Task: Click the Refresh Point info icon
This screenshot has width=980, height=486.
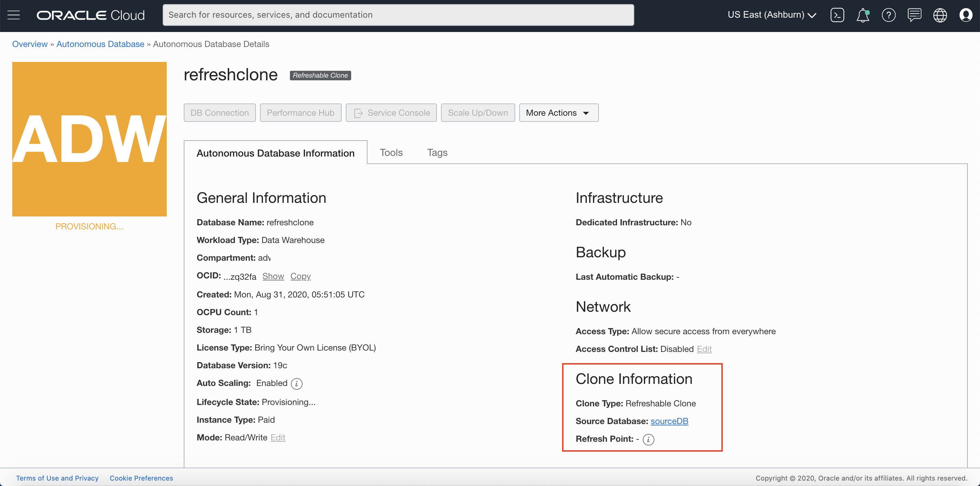Action: pos(648,440)
